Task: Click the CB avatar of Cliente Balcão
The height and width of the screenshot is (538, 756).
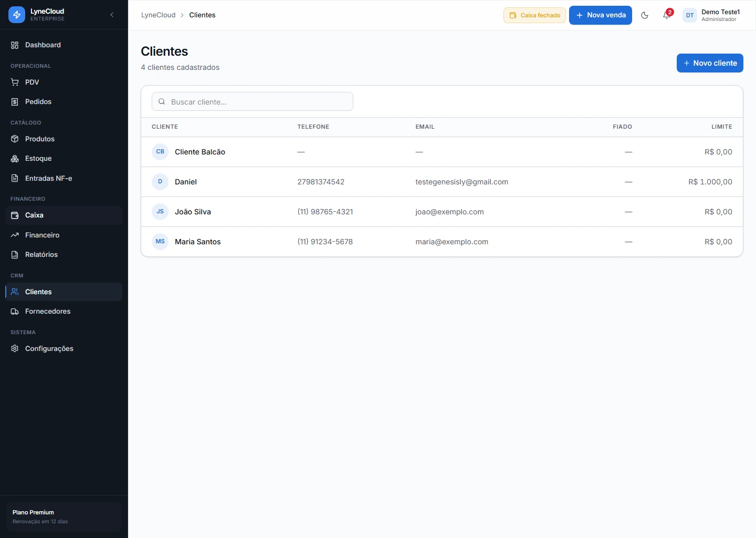Action: click(x=160, y=152)
